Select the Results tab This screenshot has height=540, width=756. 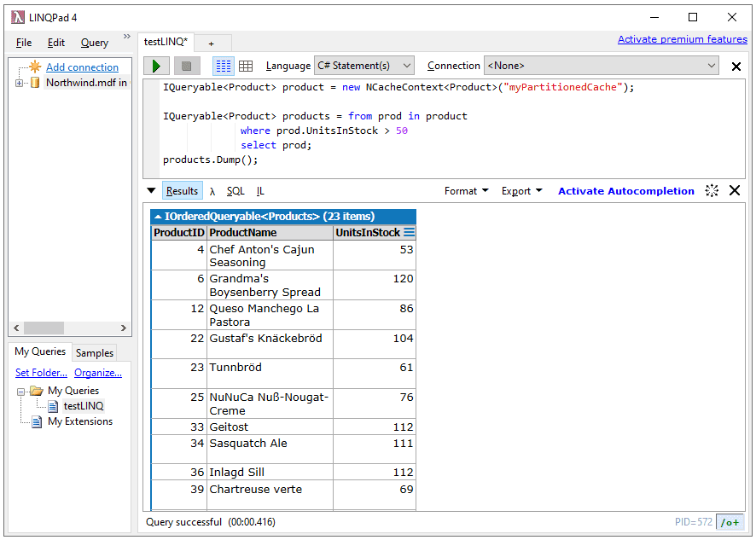[183, 191]
